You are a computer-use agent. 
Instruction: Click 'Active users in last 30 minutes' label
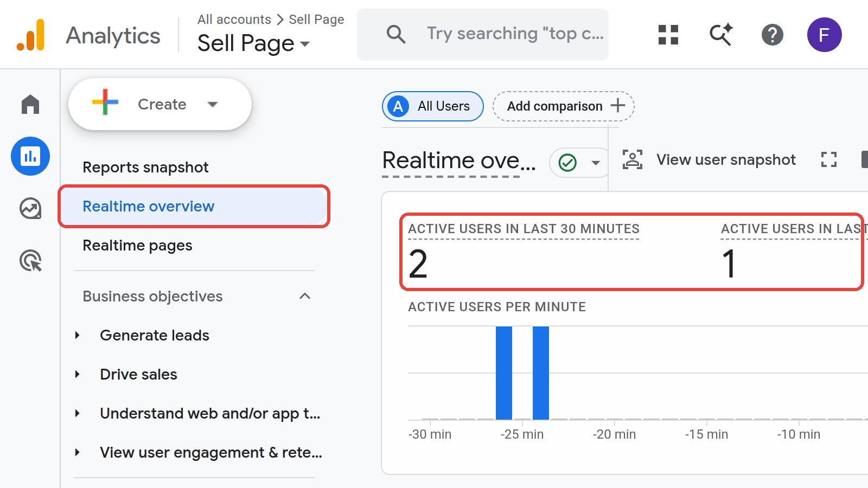524,229
